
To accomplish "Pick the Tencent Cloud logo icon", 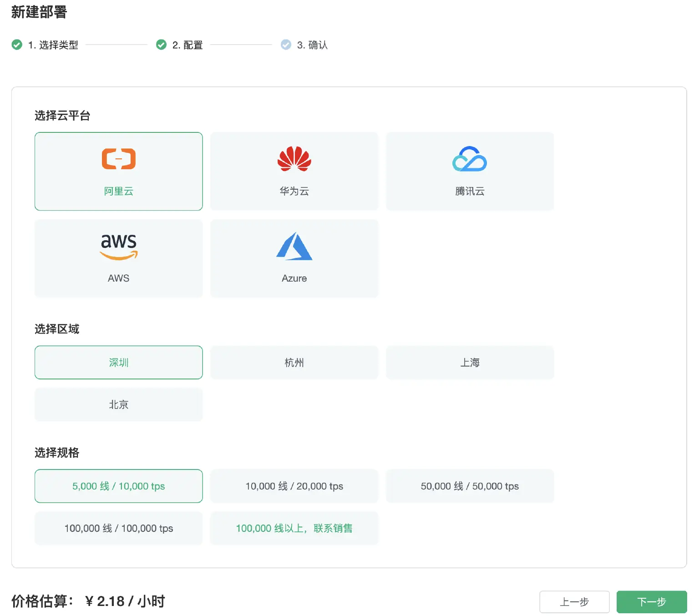I will pyautogui.click(x=470, y=159).
